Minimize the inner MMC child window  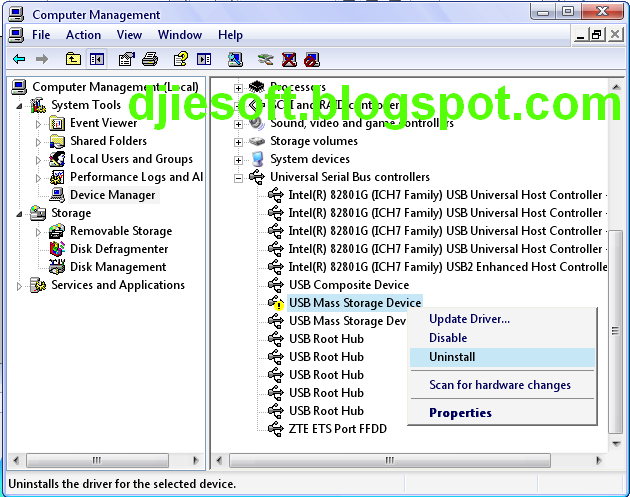click(x=580, y=35)
